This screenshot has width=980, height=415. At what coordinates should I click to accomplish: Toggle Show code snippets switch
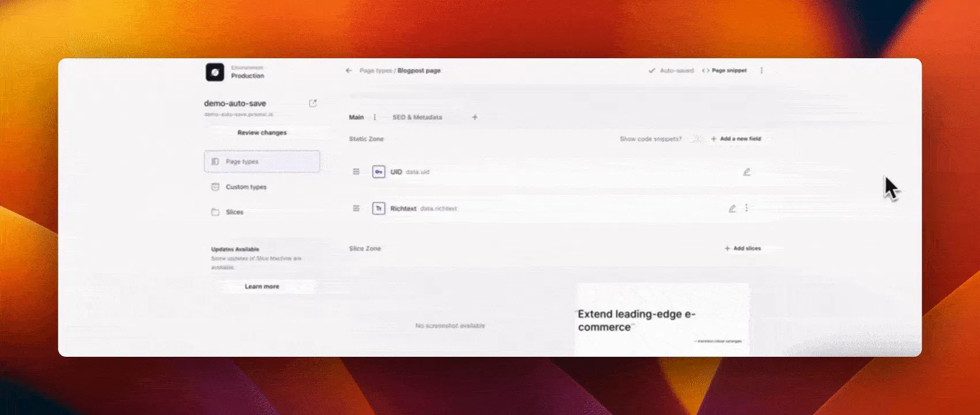tap(696, 139)
